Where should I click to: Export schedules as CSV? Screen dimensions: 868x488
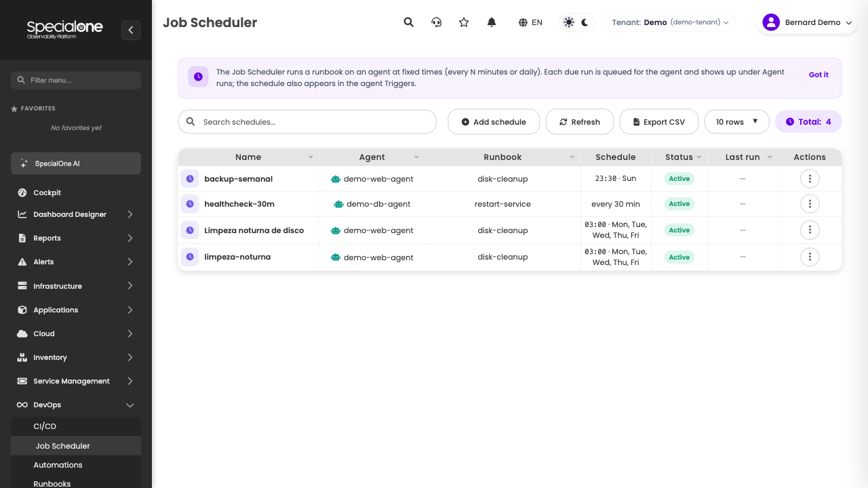point(659,122)
